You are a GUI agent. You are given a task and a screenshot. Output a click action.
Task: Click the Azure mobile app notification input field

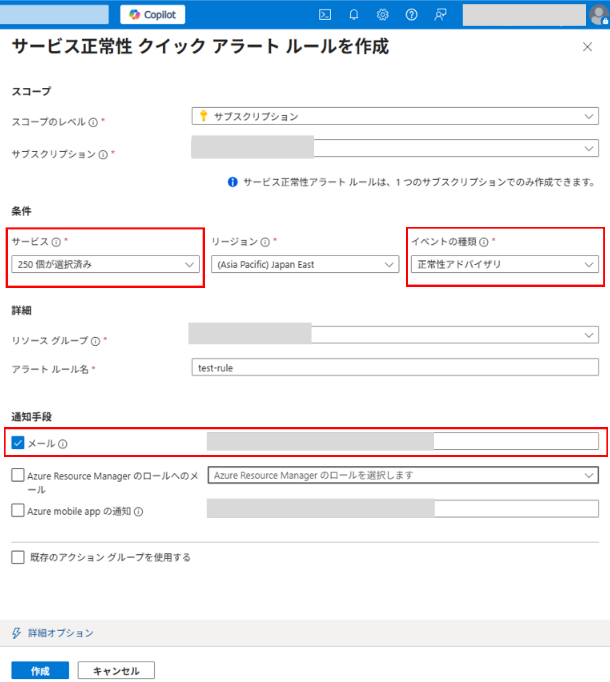click(403, 509)
